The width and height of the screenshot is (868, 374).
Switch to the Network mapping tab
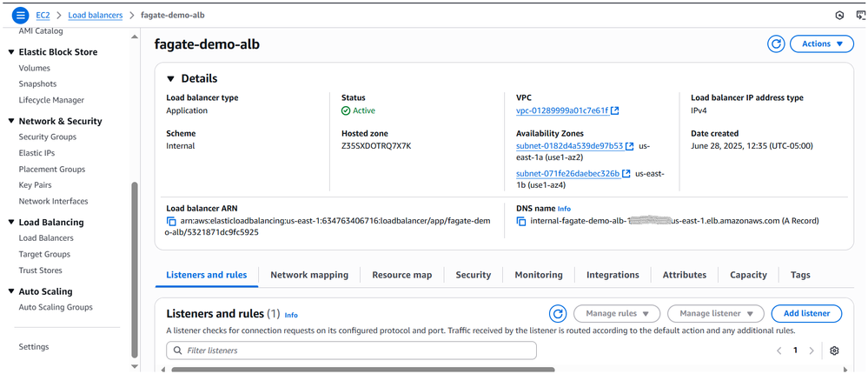[309, 275]
